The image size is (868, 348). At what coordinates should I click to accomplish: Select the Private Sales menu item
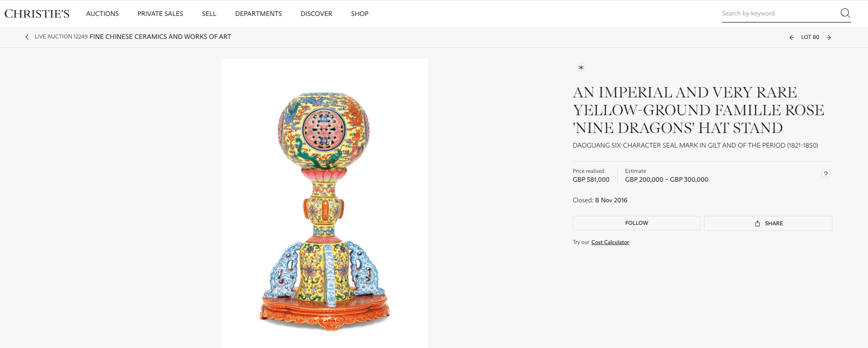point(160,14)
